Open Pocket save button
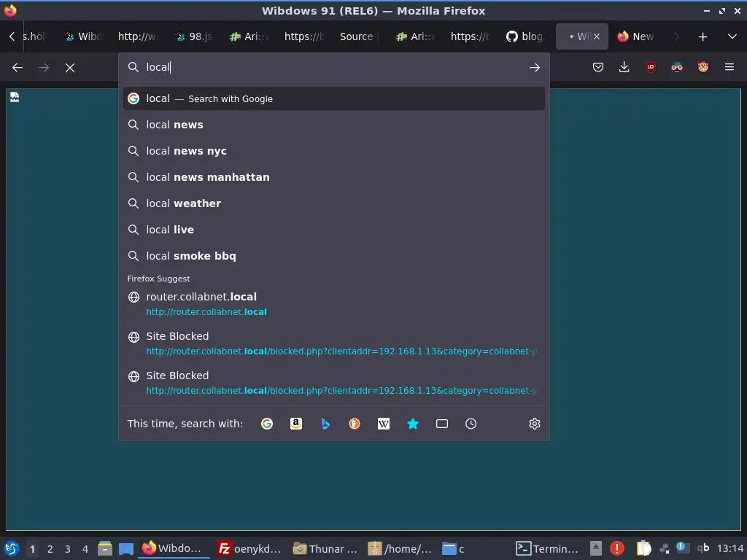This screenshot has height=560, width=747. point(598,67)
